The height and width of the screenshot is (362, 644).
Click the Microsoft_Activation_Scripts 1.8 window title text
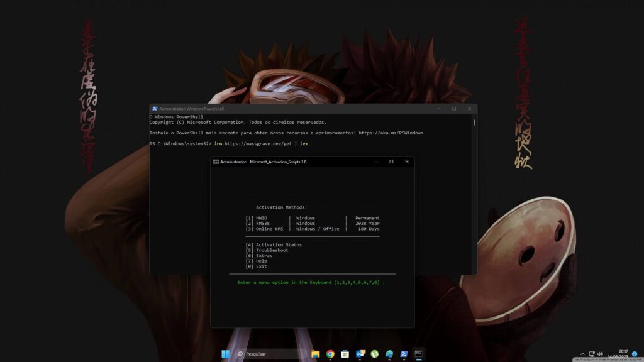click(278, 162)
